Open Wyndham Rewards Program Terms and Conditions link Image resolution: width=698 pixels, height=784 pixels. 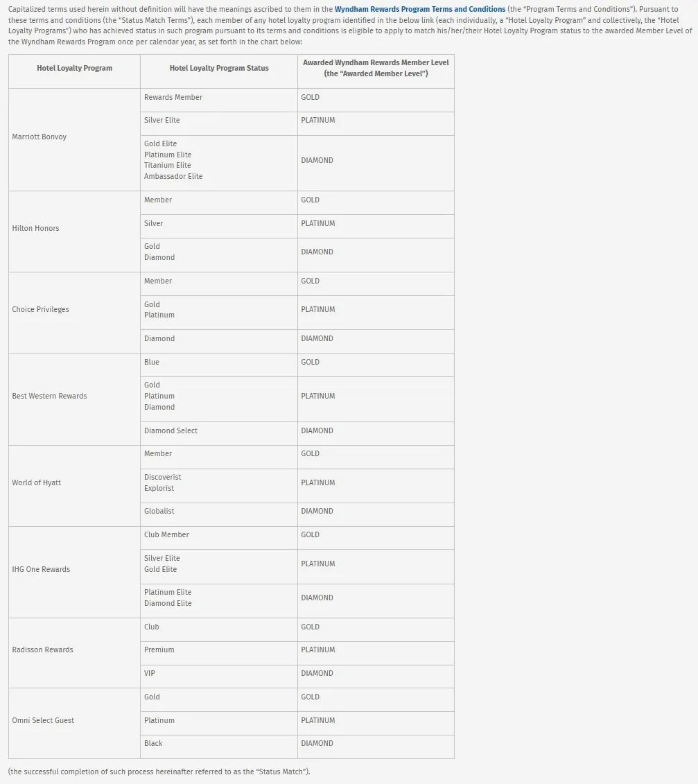(419, 9)
